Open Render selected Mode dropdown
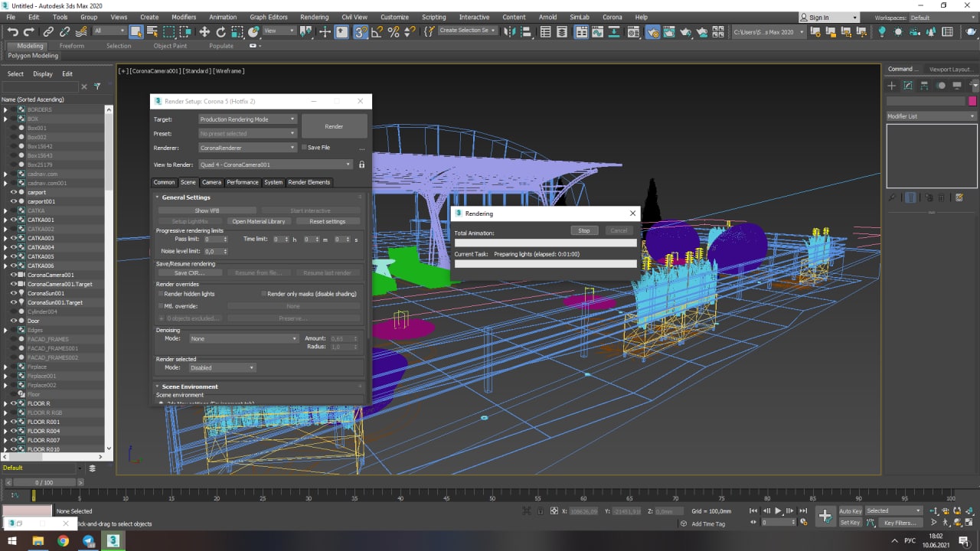This screenshot has width=980, height=551. click(221, 367)
